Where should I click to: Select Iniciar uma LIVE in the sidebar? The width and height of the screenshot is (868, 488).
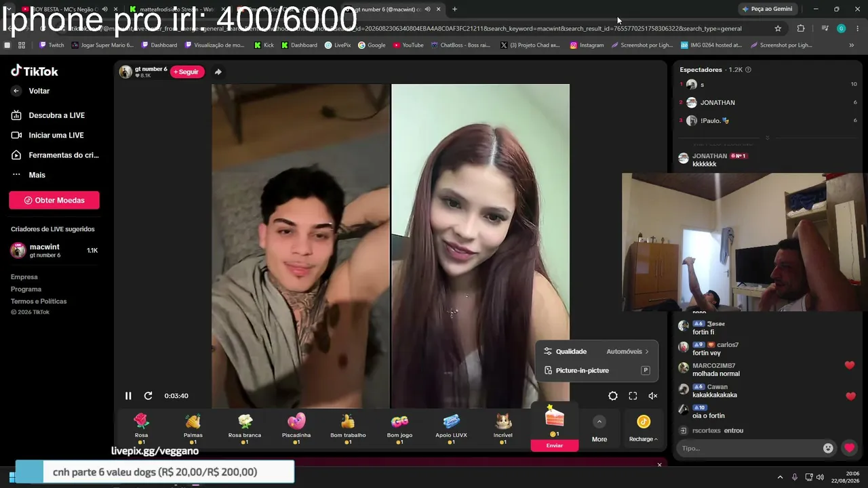point(56,135)
